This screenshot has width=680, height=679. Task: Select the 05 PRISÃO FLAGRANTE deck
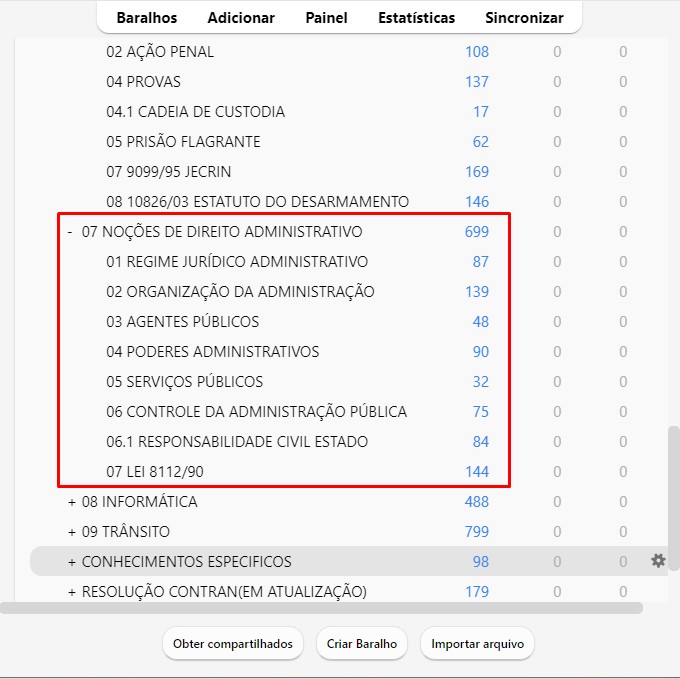pyautogui.click(x=183, y=142)
